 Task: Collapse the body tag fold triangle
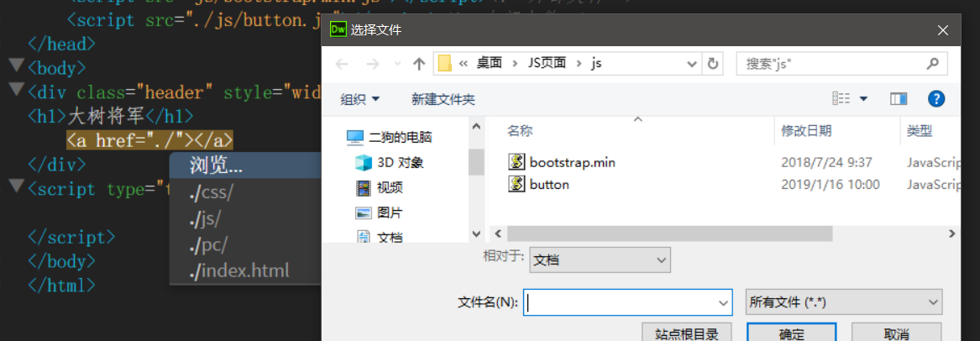(16, 65)
